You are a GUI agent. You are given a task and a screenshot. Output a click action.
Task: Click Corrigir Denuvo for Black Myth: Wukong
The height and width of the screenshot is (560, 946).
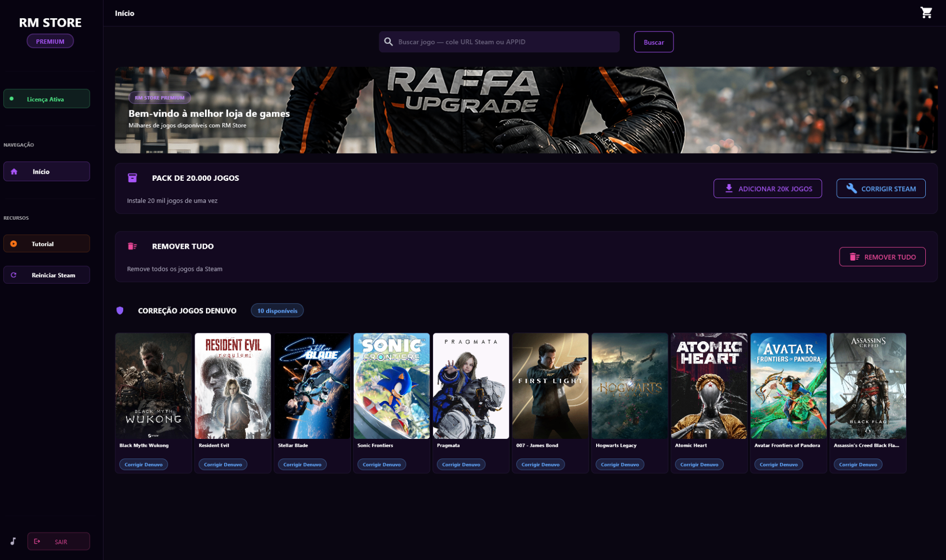tap(143, 464)
